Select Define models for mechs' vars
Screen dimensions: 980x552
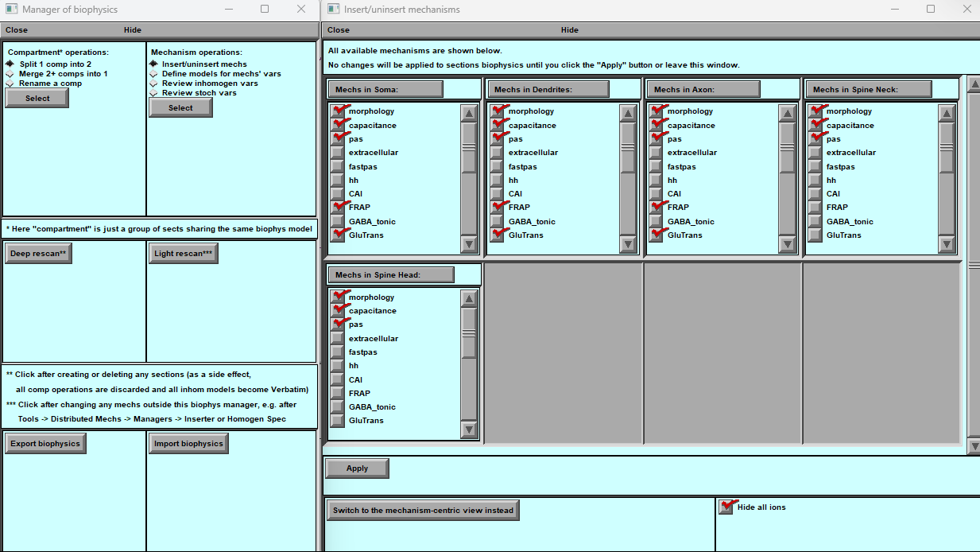pyautogui.click(x=154, y=74)
